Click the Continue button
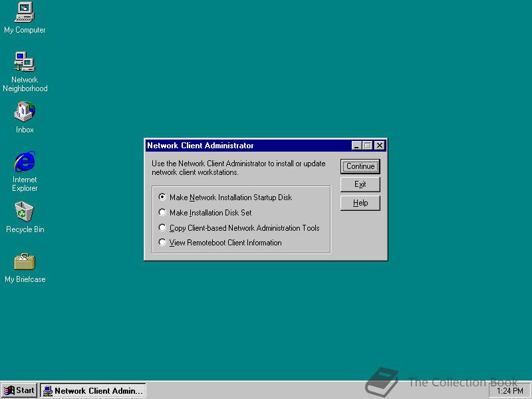This screenshot has width=532, height=399. 360,166
